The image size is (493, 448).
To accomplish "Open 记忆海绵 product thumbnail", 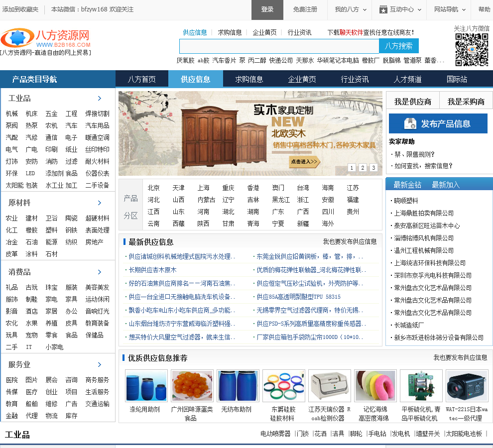I will [x=375, y=386].
